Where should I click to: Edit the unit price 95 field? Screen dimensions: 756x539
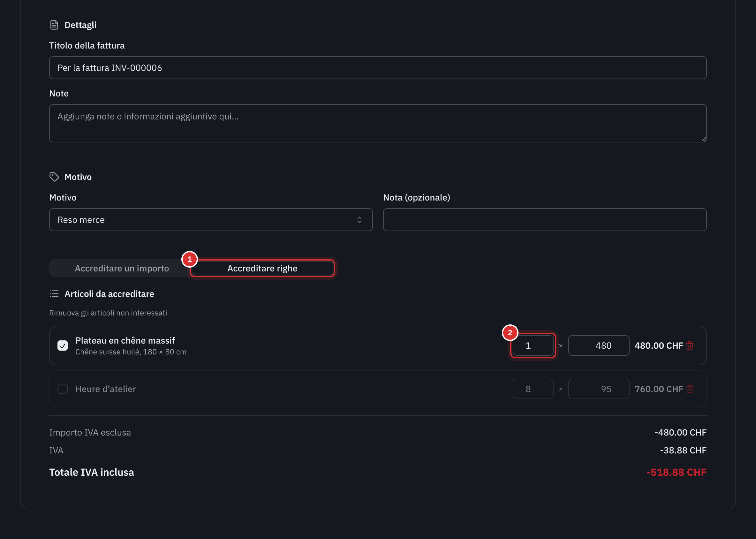tap(599, 389)
